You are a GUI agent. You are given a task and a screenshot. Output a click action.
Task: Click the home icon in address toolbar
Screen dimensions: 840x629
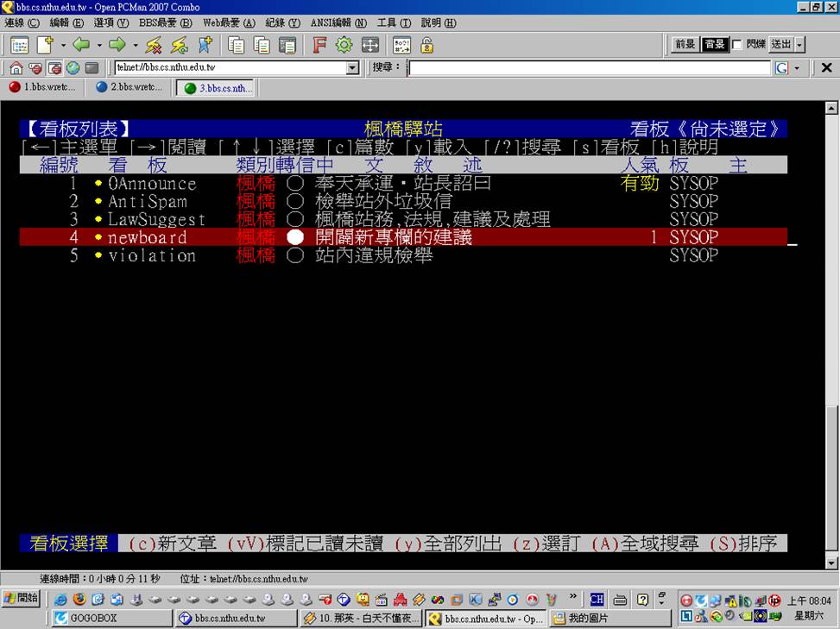click(x=16, y=67)
